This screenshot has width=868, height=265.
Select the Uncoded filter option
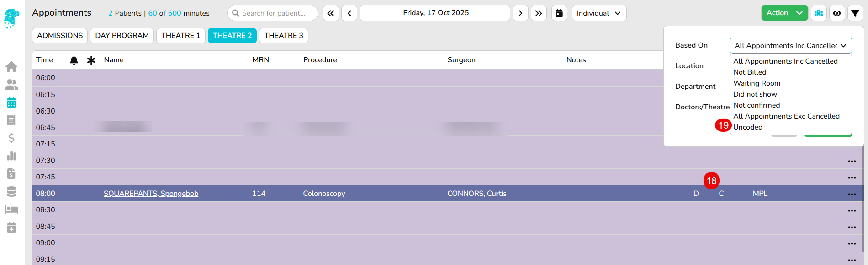[x=748, y=127]
